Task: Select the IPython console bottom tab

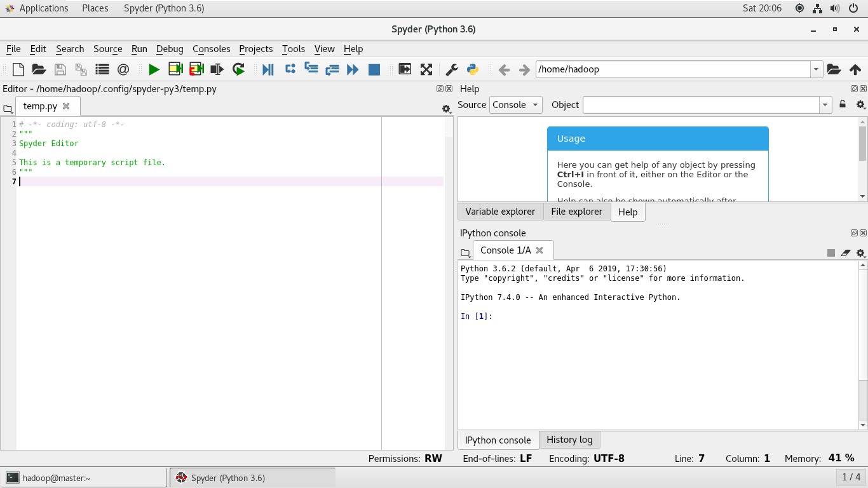Action: [x=498, y=440]
